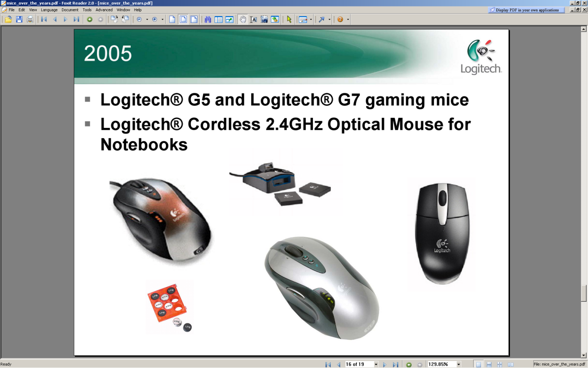Open the Advanced menu
Screen dimensions: 588x368
click(104, 10)
